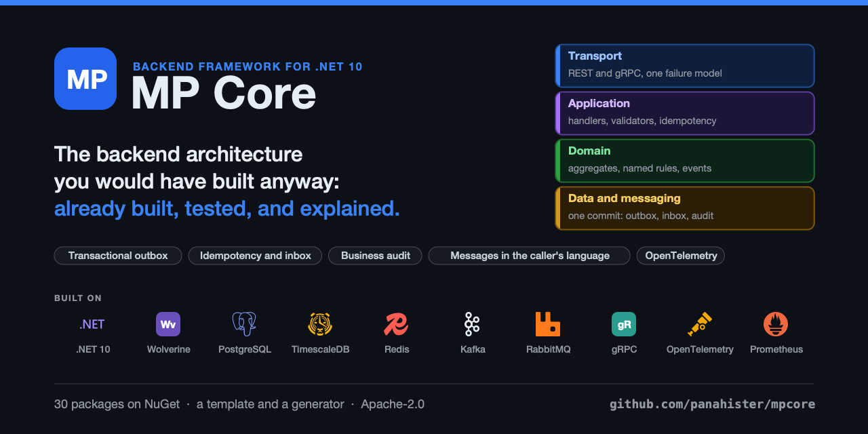Open the github.com/panahister/mpcore link
This screenshot has width=868, height=434.
click(x=712, y=404)
